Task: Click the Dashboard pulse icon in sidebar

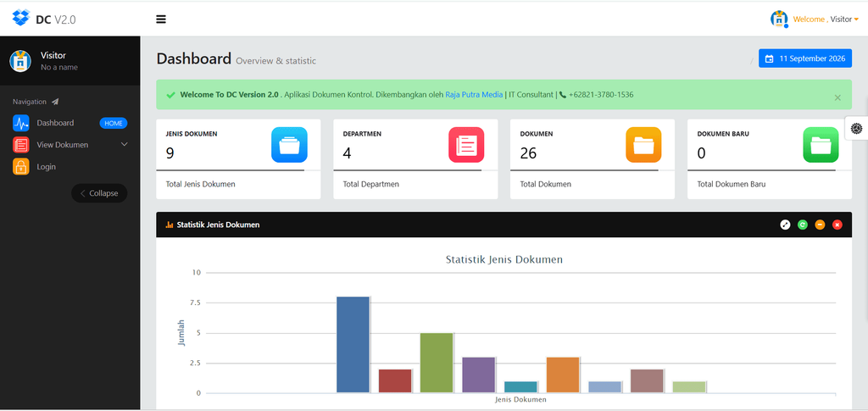Action: coord(21,123)
